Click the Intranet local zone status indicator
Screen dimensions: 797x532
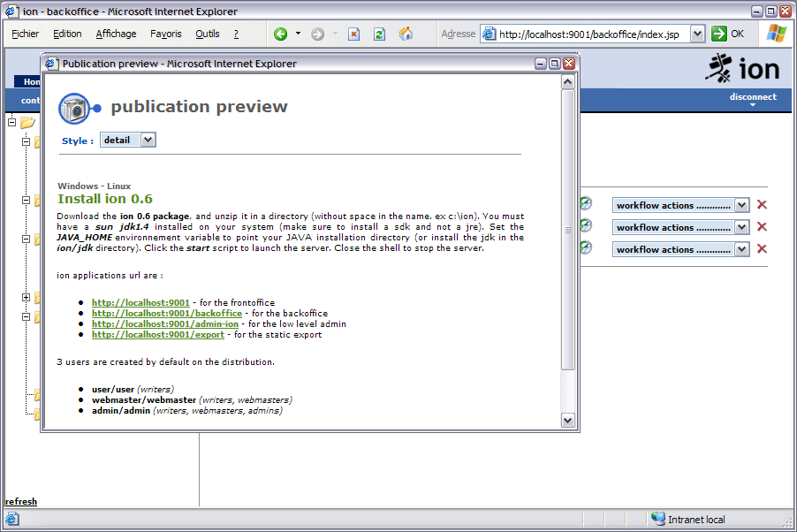(688, 520)
